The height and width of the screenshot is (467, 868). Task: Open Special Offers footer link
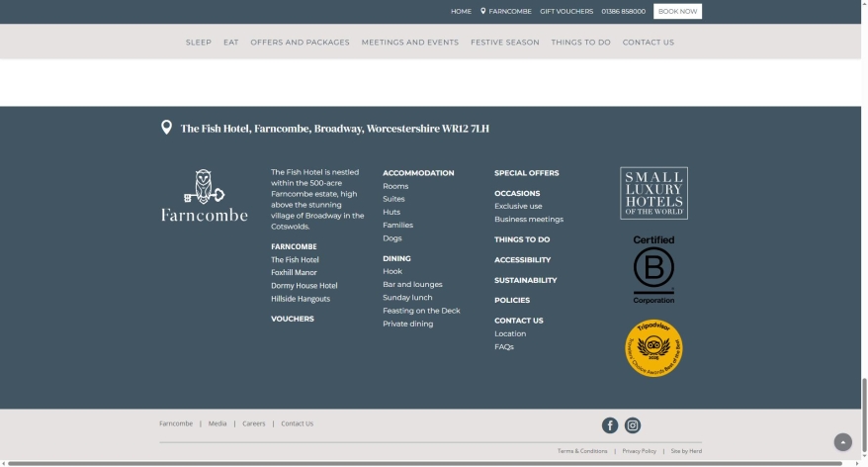click(x=527, y=173)
